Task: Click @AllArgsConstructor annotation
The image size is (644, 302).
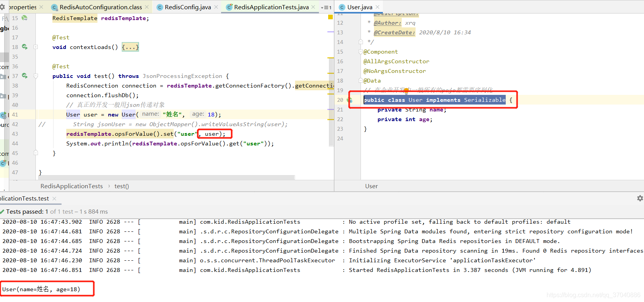Action: click(396, 61)
